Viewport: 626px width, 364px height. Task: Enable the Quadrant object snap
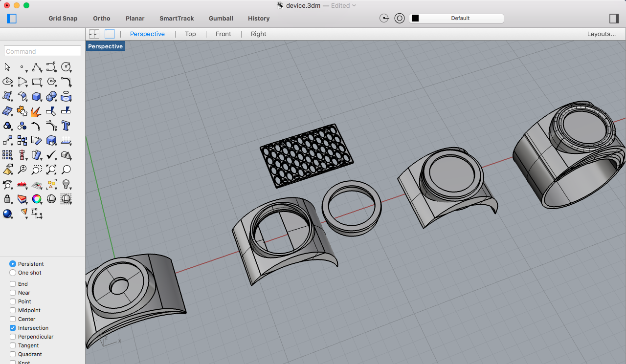pyautogui.click(x=13, y=354)
